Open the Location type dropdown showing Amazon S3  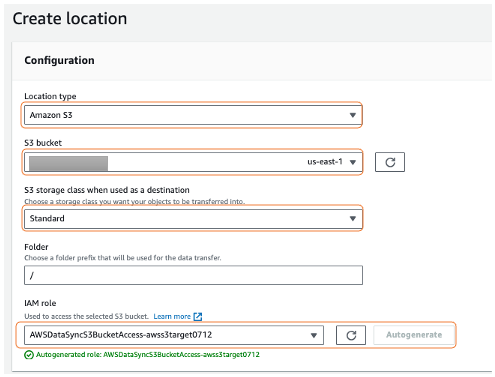click(x=193, y=115)
